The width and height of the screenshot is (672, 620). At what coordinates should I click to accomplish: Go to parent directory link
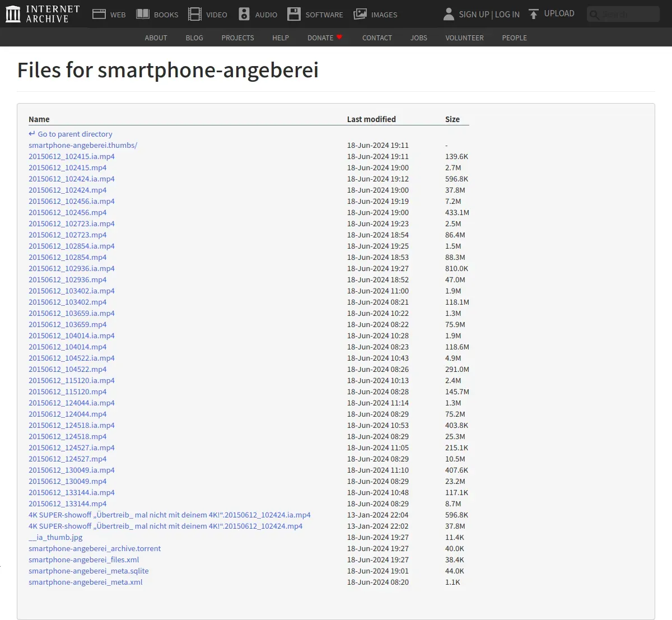point(75,134)
